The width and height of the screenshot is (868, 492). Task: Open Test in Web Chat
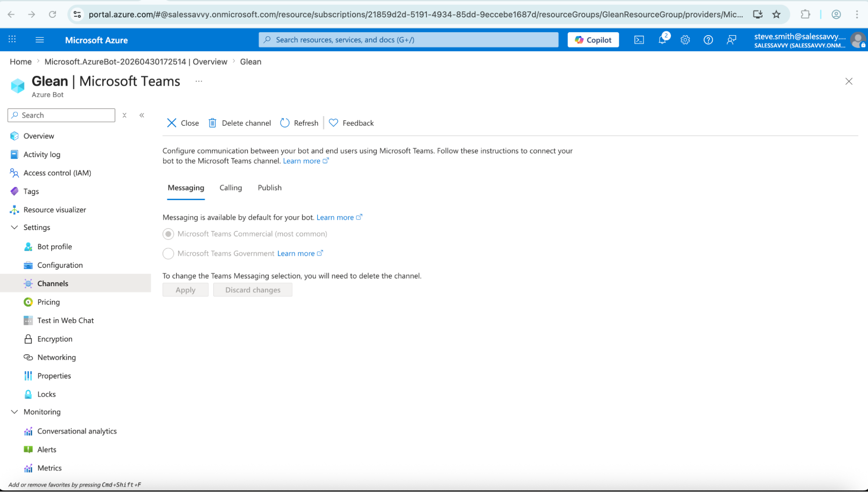coord(66,320)
